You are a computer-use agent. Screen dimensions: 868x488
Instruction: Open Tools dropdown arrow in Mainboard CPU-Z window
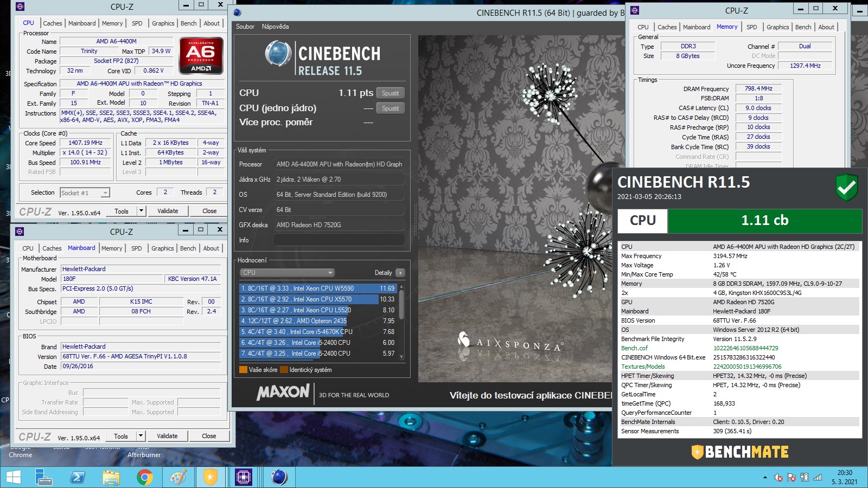pyautogui.click(x=141, y=436)
